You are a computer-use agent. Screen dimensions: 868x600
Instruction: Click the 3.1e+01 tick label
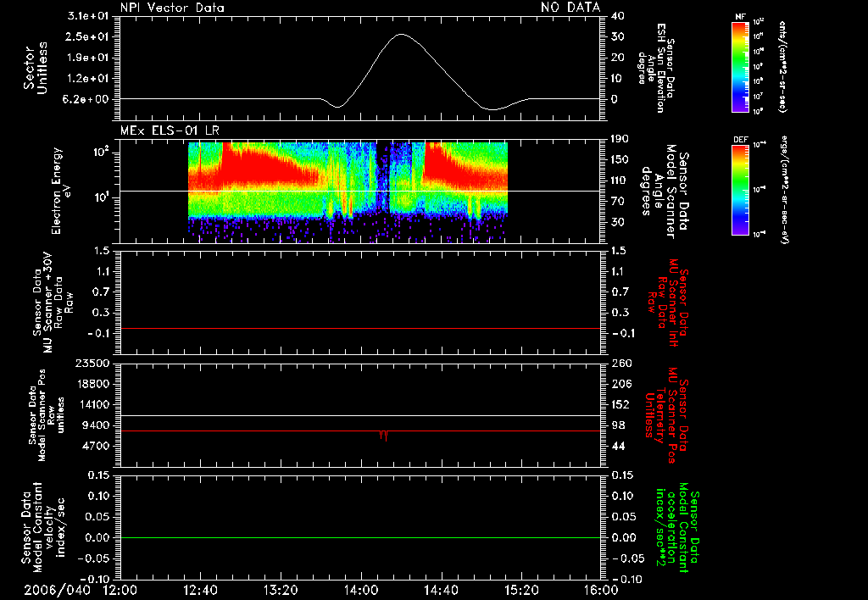click(88, 16)
